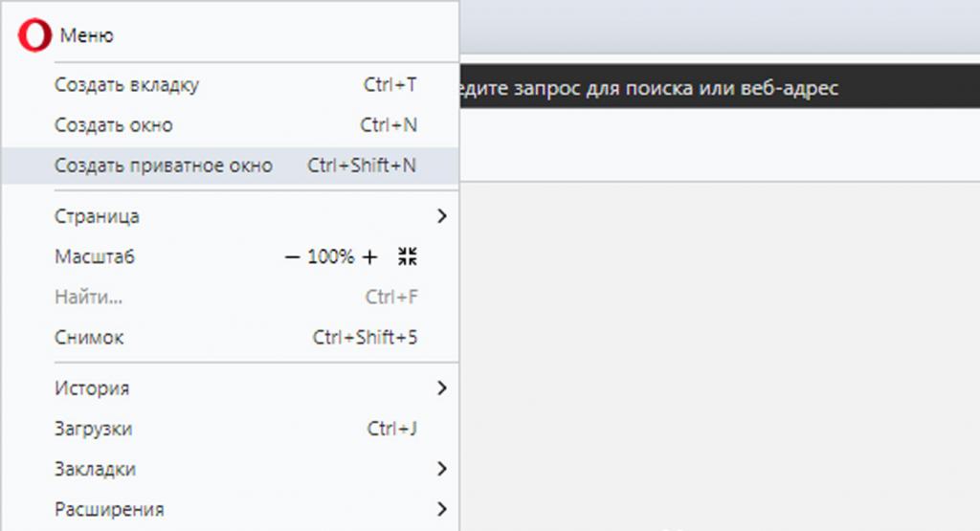Open the Расширения menu entry

(x=231, y=509)
